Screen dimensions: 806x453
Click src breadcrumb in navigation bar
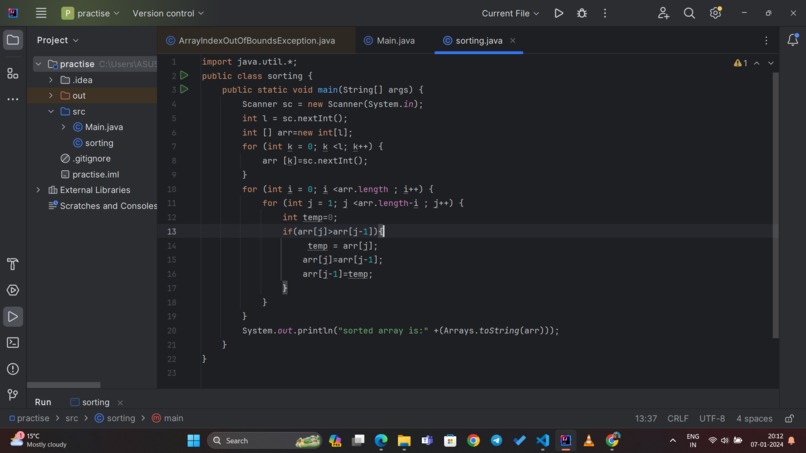point(71,419)
